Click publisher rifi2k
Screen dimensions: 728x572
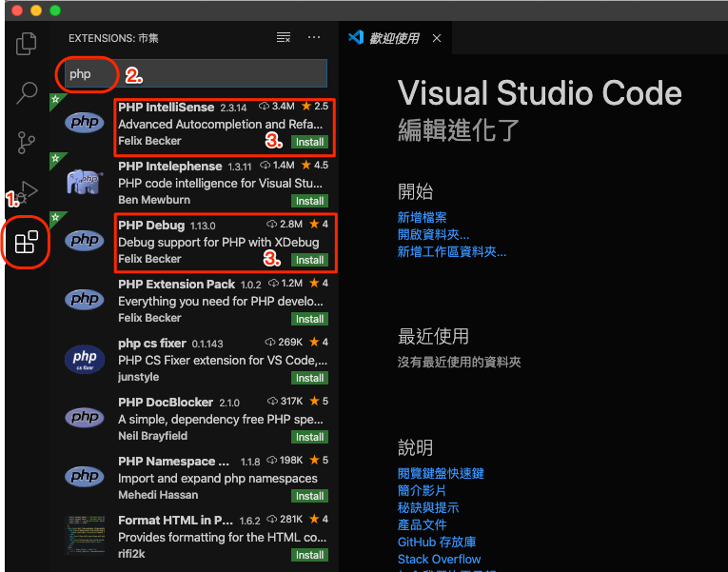pyautogui.click(x=131, y=553)
